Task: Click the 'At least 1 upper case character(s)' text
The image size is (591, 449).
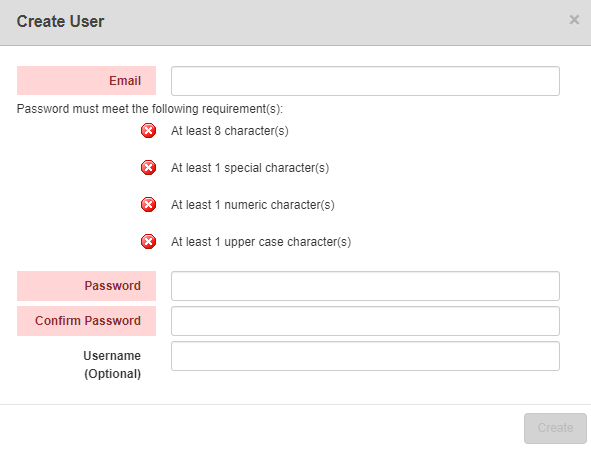Action: (261, 242)
